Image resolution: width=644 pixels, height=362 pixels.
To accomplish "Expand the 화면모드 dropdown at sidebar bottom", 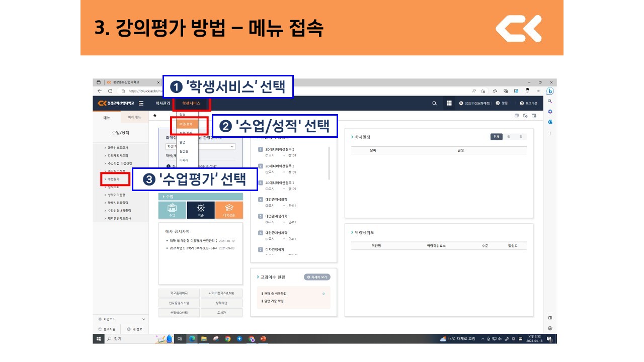I will [143, 319].
